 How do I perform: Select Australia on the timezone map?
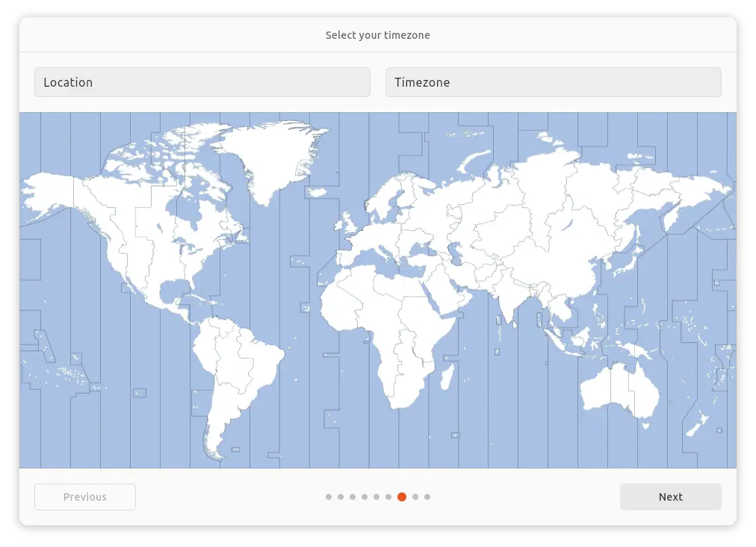(619, 389)
